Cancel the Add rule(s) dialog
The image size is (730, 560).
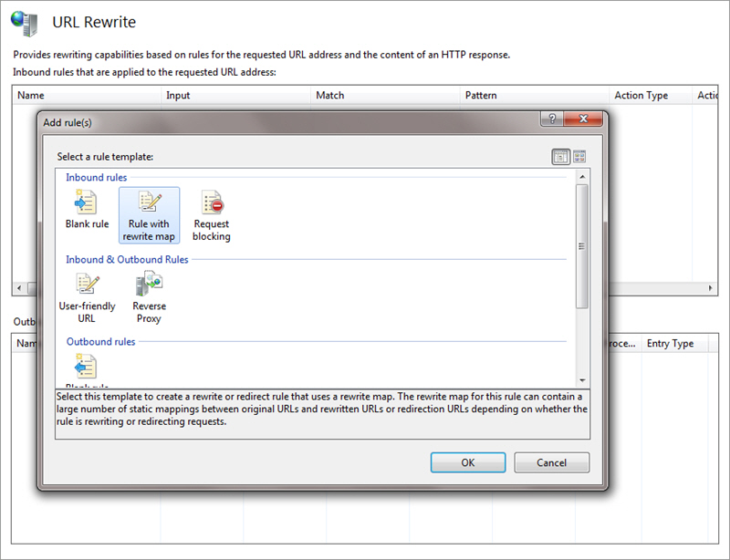point(551,462)
